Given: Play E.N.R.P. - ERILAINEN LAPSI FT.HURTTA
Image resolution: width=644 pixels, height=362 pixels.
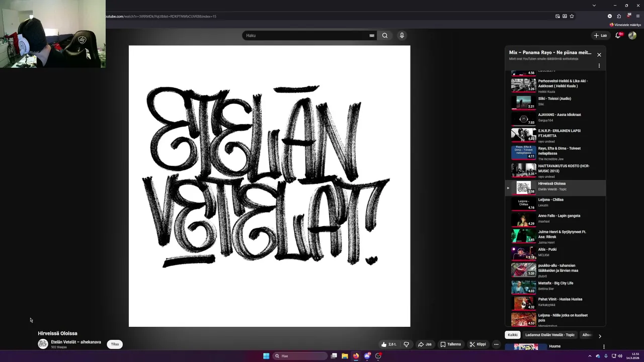Looking at the screenshot, I should (x=556, y=136).
